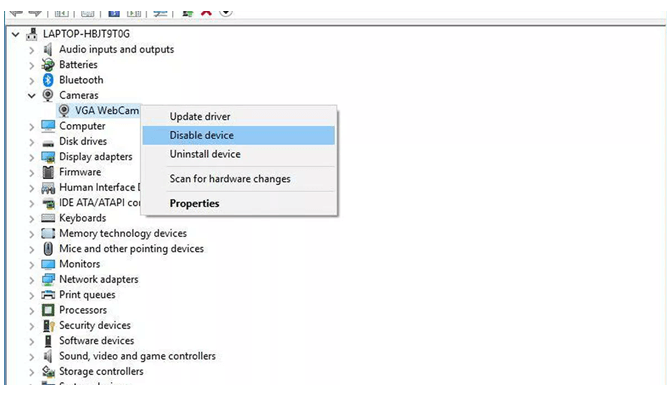Select Update driver in context menu

click(239, 116)
